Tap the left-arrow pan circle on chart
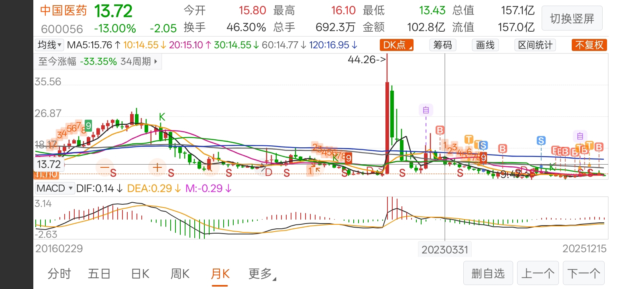Viewport: 644px width, 289px height. 210,167
